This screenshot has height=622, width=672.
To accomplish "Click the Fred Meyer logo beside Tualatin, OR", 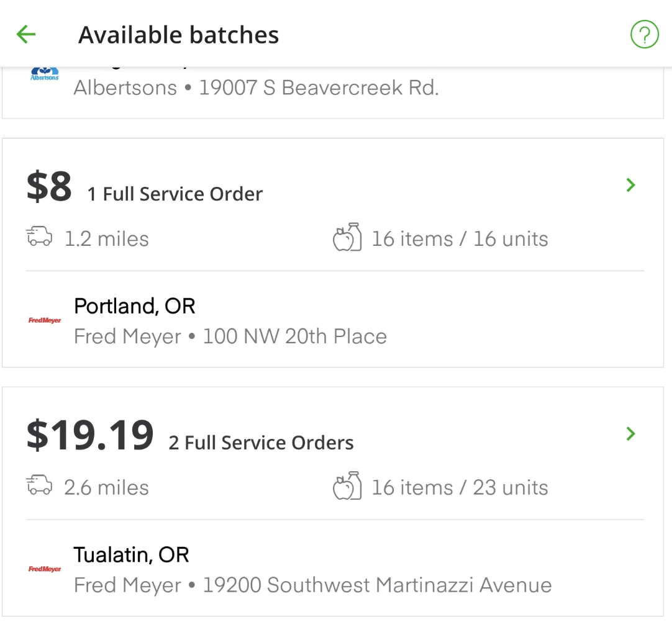I will click(45, 569).
